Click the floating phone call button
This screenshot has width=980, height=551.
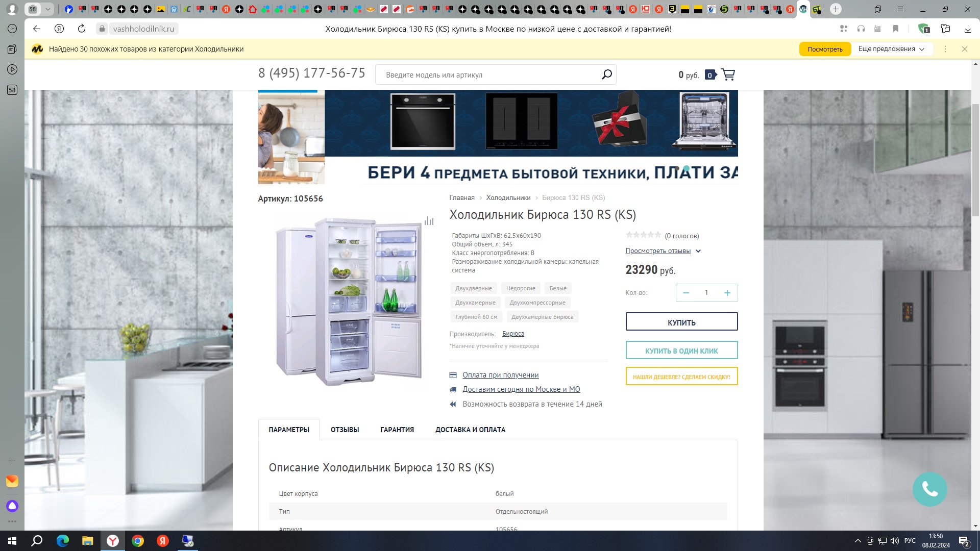click(929, 489)
